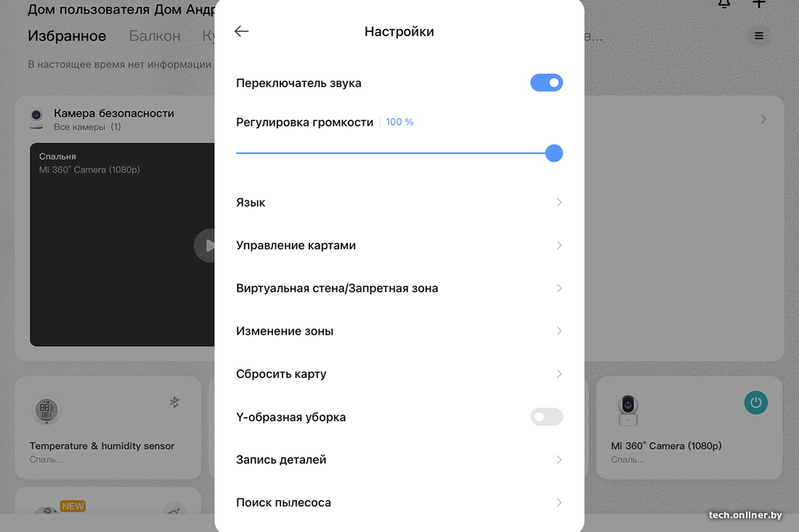Image resolution: width=799 pixels, height=532 pixels.
Task: Open Язык settings chevron
Action: (559, 202)
